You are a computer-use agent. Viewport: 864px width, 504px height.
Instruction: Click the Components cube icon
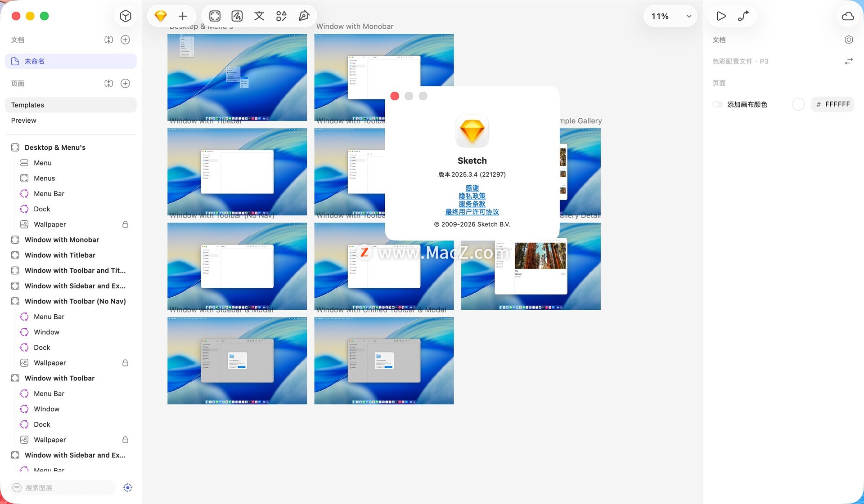pos(126,16)
